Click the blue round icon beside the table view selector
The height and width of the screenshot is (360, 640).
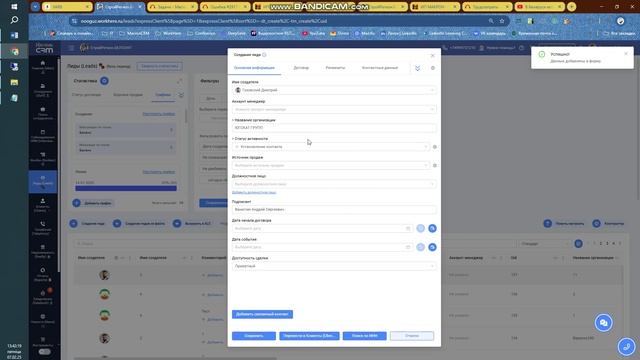(x=578, y=244)
